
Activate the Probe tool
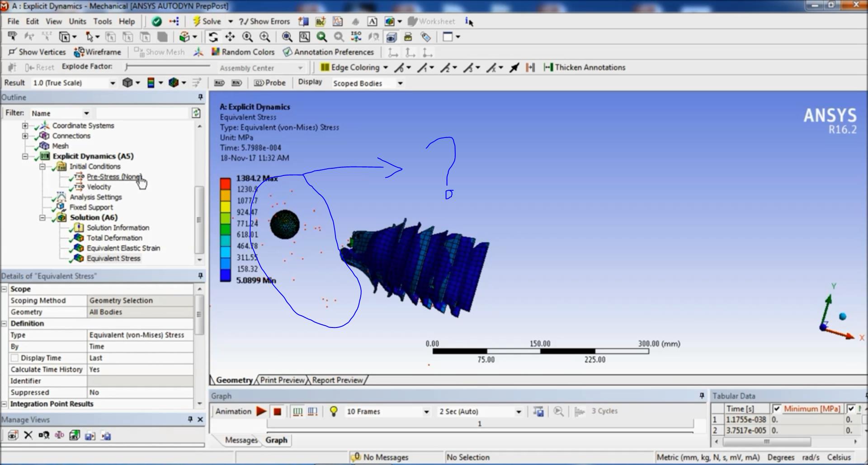tap(270, 83)
